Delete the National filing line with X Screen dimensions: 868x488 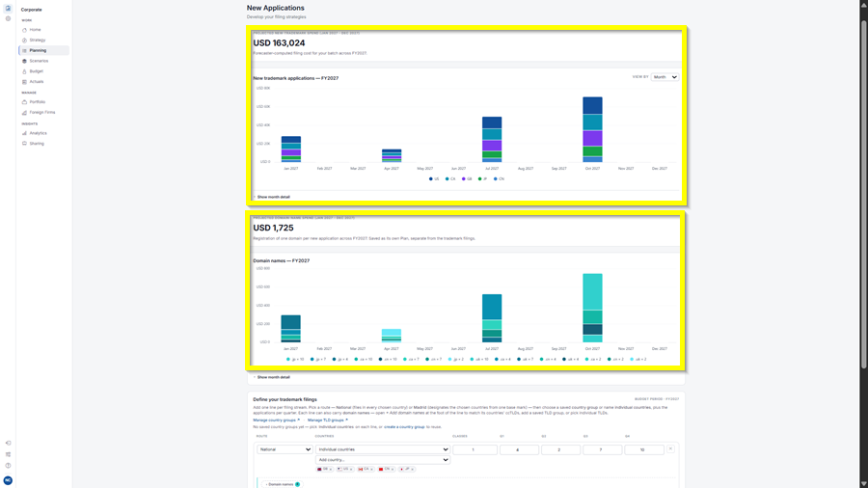(670, 448)
